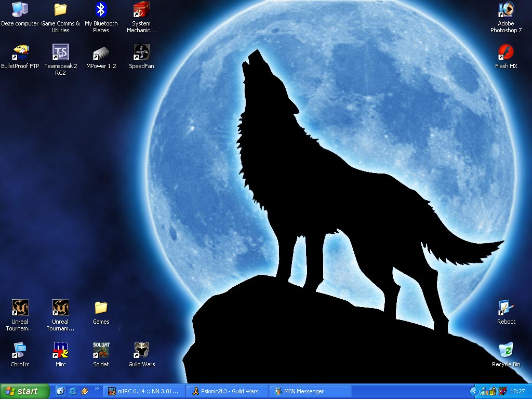This screenshot has width=532, height=399.
Task: Select the Soldat game icon
Action: [101, 350]
